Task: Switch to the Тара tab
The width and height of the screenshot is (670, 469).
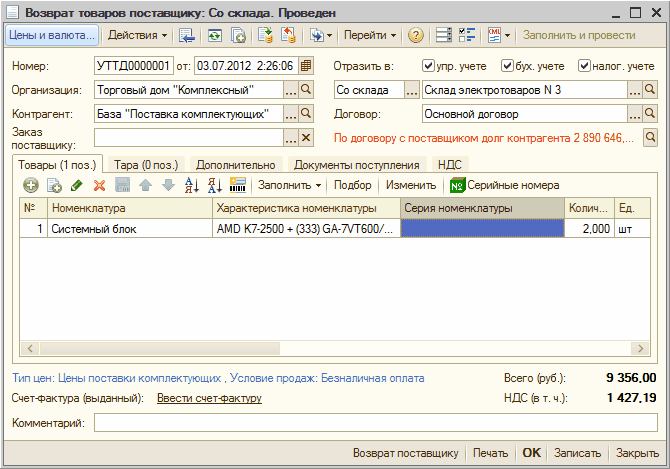Action: (146, 165)
